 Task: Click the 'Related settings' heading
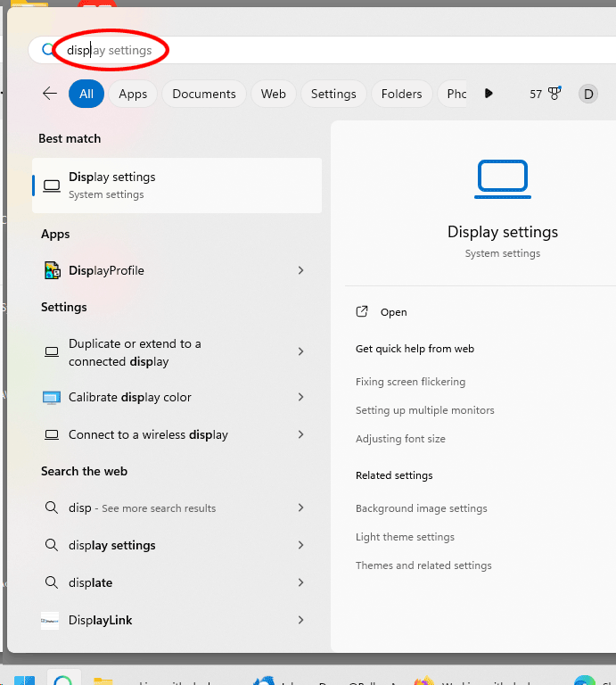[x=394, y=475]
